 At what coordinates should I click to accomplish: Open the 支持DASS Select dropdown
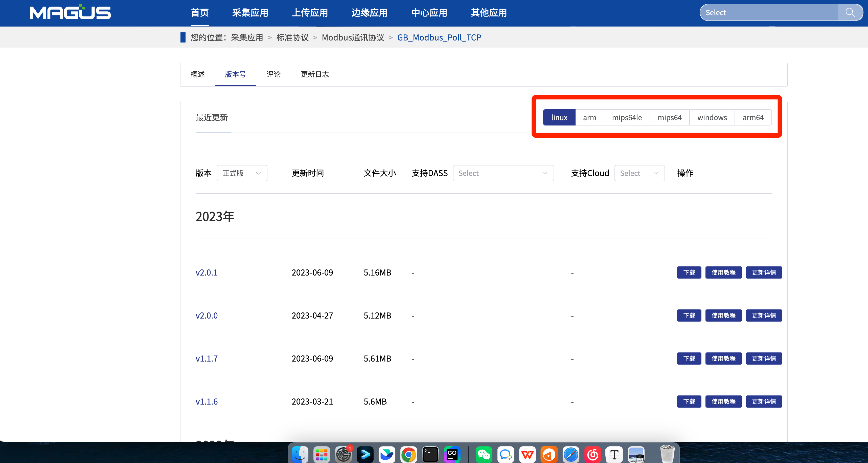point(503,173)
